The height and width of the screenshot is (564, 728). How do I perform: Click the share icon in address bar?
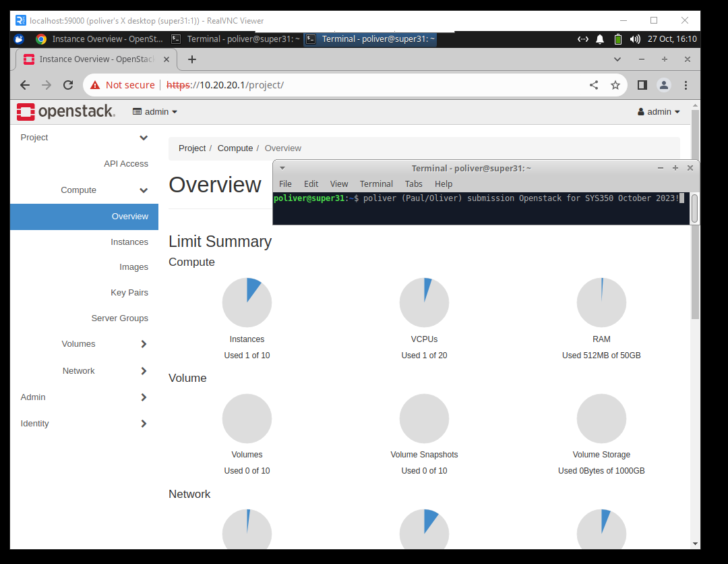pos(594,85)
